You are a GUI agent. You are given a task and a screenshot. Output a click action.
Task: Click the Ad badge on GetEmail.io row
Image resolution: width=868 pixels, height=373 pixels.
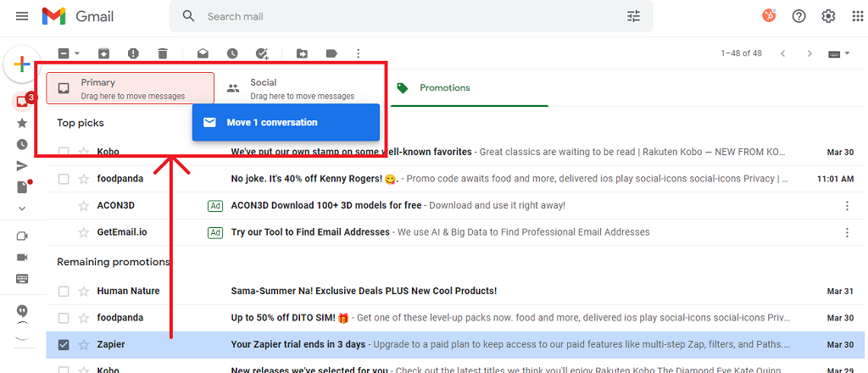(x=215, y=232)
